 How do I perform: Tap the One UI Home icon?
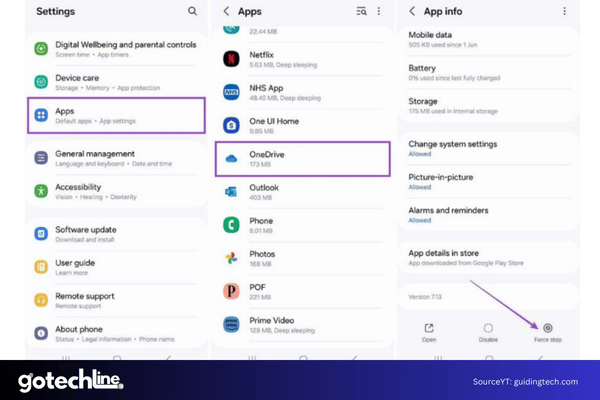pos(231,125)
